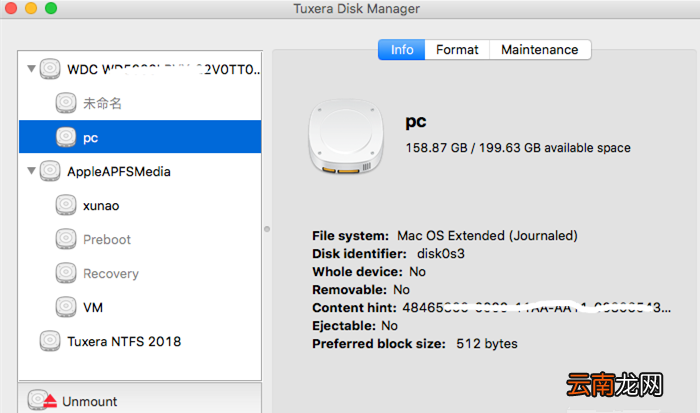Image resolution: width=700 pixels, height=413 pixels.
Task: Minimize the window with yellow button
Action: (x=31, y=8)
